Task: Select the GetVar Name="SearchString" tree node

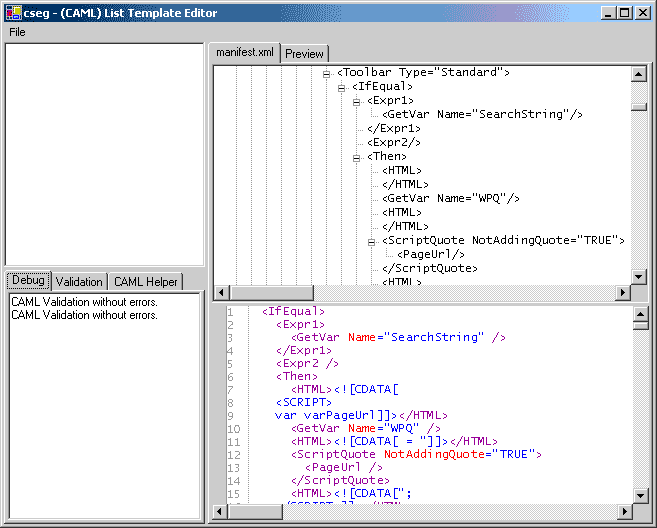Action: [482, 114]
